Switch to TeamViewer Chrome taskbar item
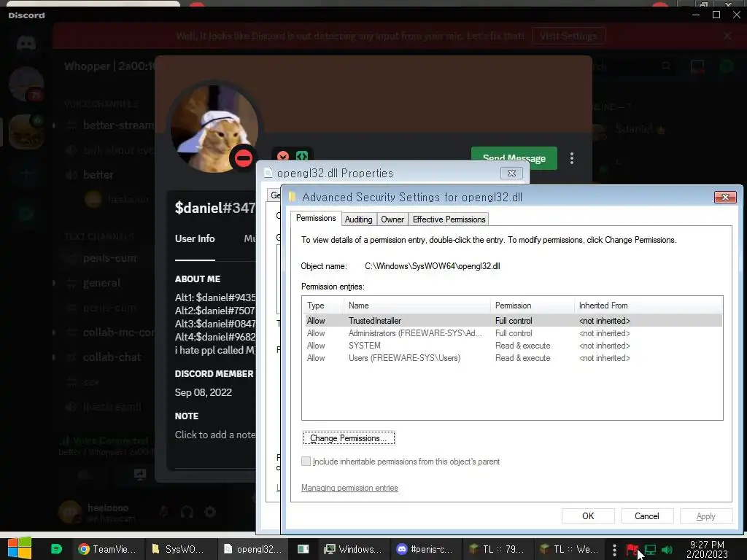 107,550
